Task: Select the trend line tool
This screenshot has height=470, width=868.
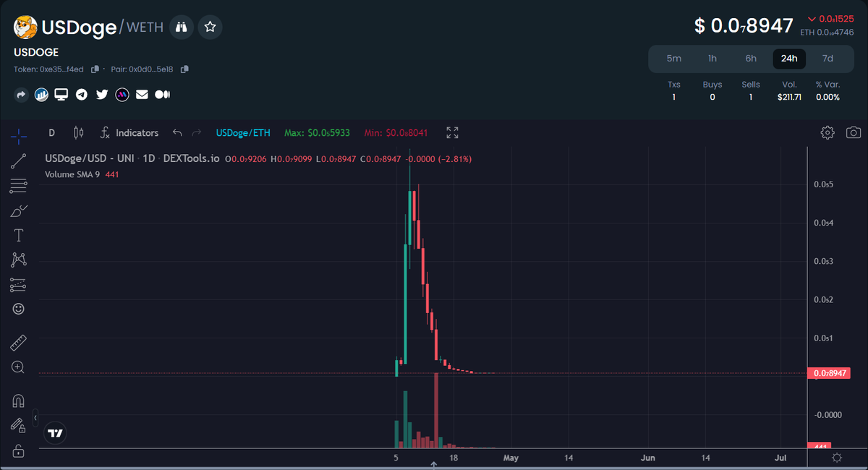Action: [x=19, y=161]
